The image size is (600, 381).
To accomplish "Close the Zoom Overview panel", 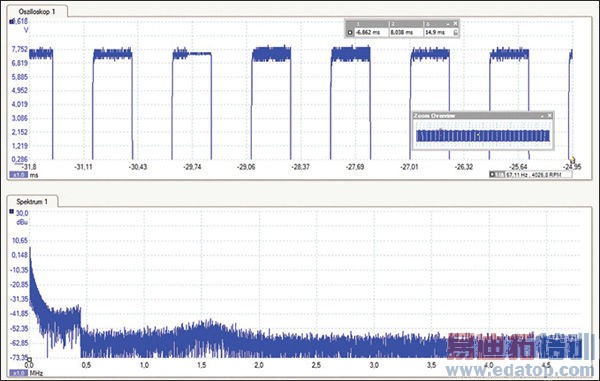I will click(x=549, y=115).
